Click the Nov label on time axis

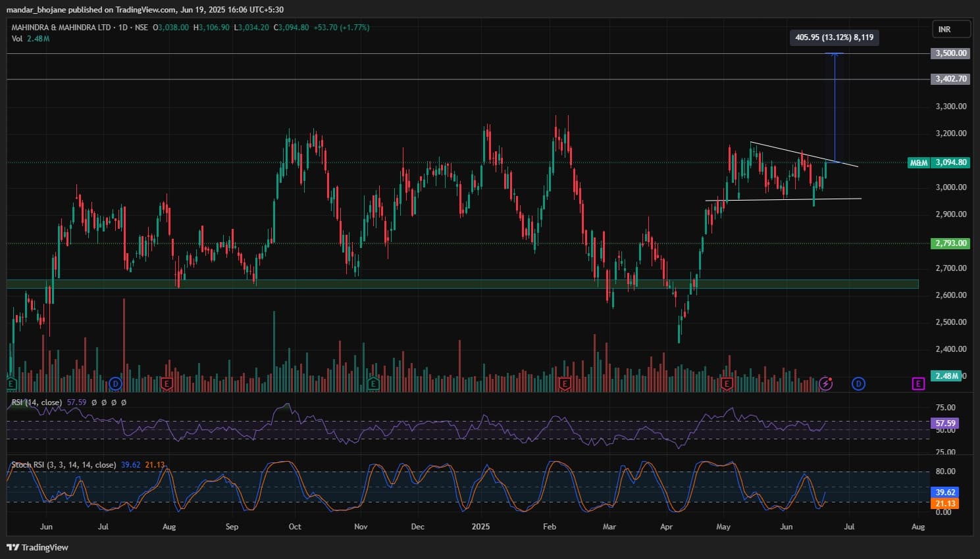coord(361,527)
